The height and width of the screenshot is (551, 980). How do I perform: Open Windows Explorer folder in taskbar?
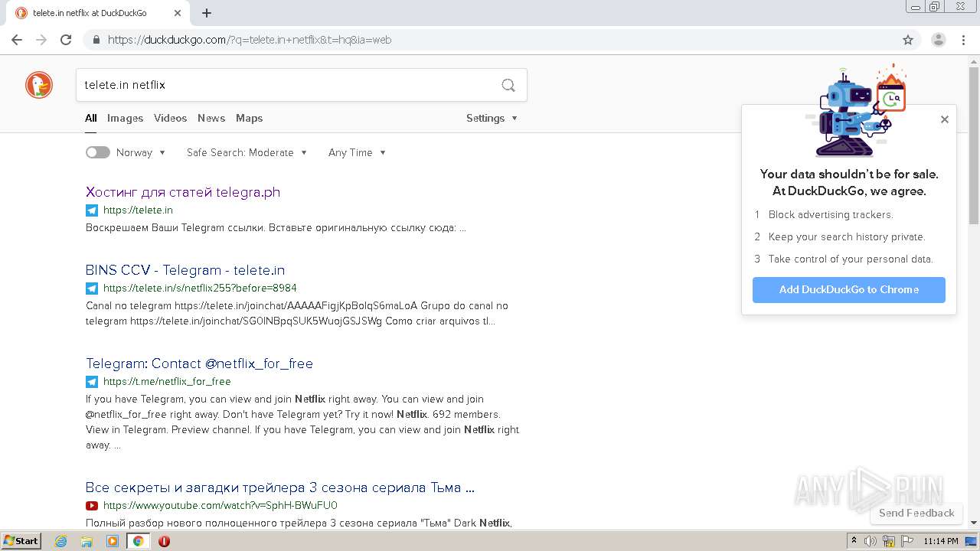[87, 541]
